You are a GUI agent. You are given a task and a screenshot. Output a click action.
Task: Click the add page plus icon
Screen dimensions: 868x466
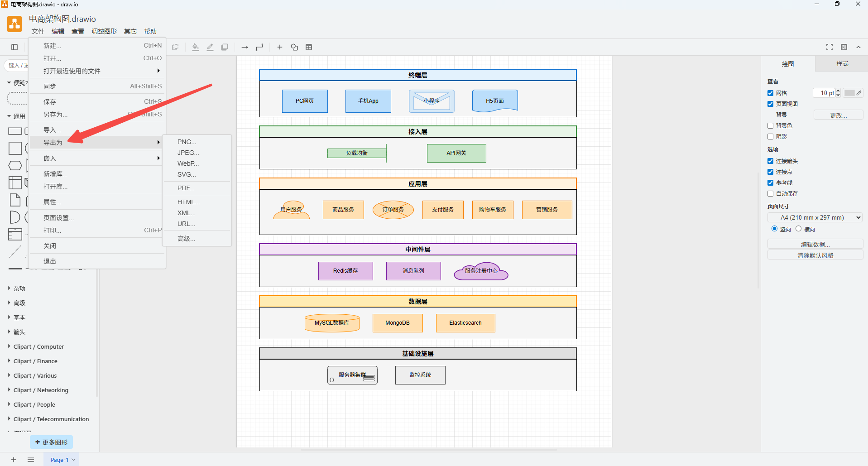click(14, 460)
